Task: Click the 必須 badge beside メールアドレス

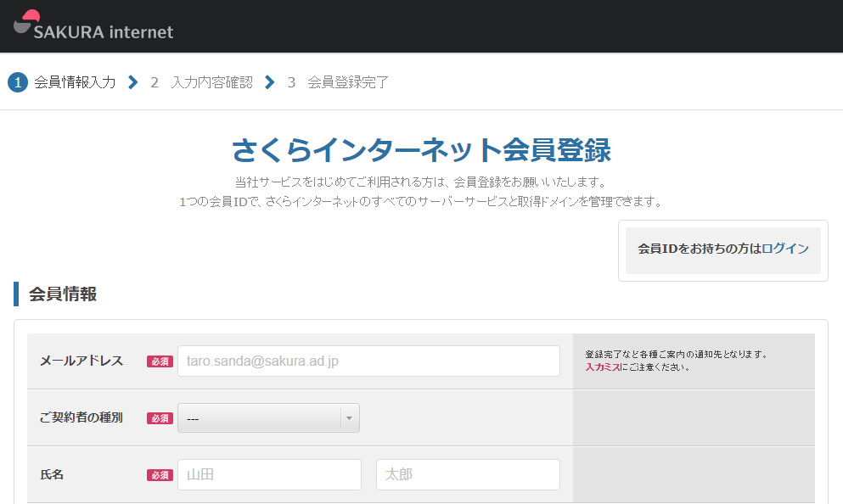Action: tap(160, 361)
